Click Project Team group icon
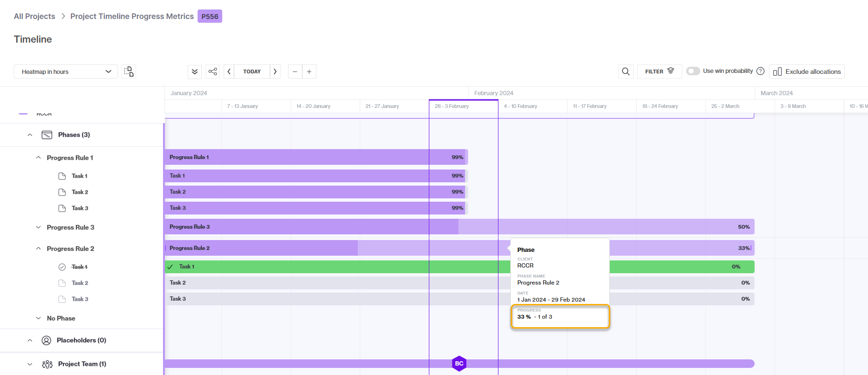The height and width of the screenshot is (375, 868). (47, 364)
